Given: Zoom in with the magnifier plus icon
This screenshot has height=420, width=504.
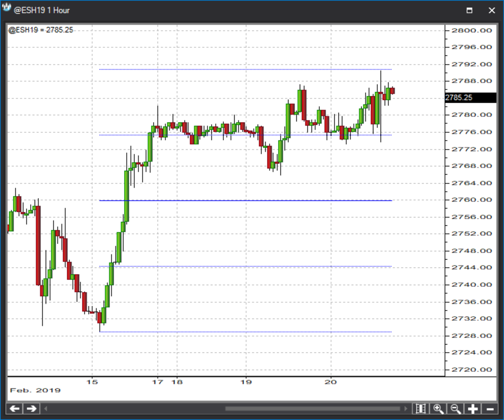Looking at the screenshot, I should (439, 409).
